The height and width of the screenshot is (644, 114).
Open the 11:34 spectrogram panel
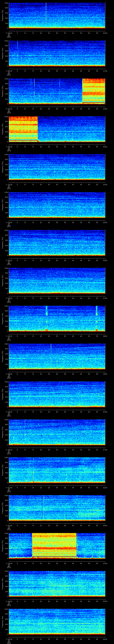tap(57, 205)
